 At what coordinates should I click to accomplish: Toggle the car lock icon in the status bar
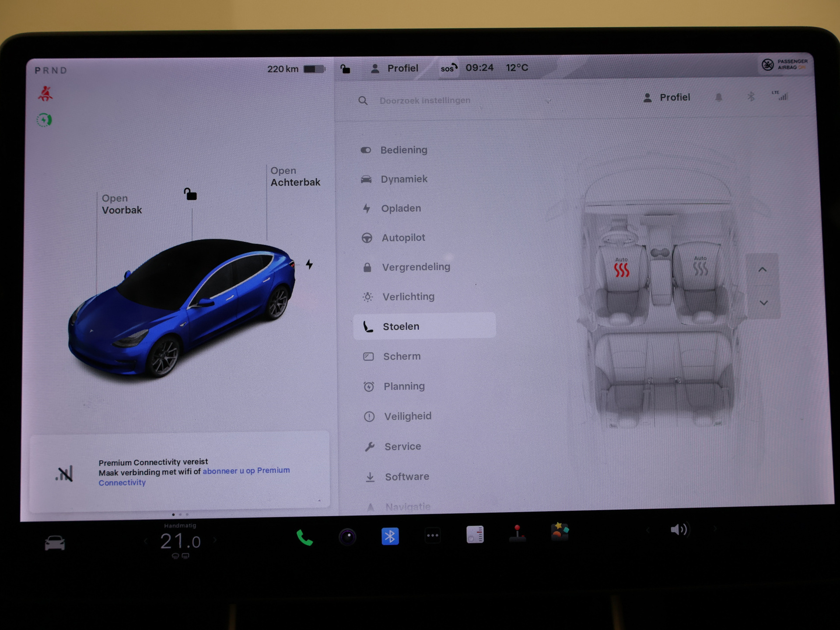click(345, 69)
